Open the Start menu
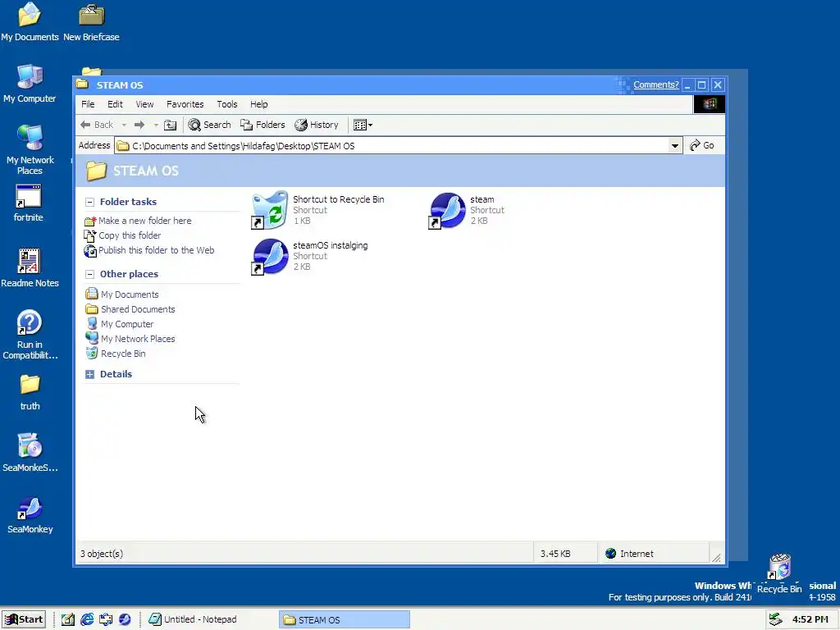This screenshot has width=840, height=630. point(24,619)
